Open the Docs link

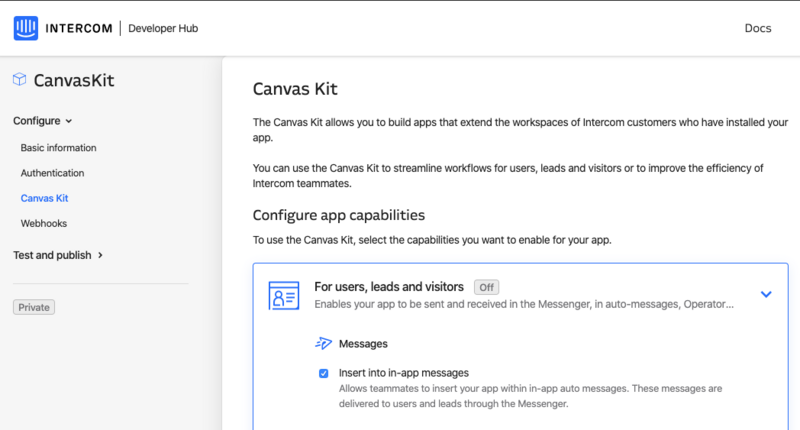point(758,28)
